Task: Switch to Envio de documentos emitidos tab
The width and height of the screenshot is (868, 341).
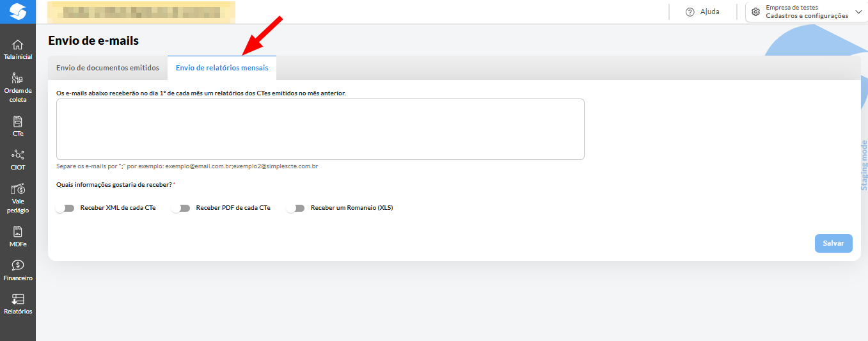Action: click(107, 68)
